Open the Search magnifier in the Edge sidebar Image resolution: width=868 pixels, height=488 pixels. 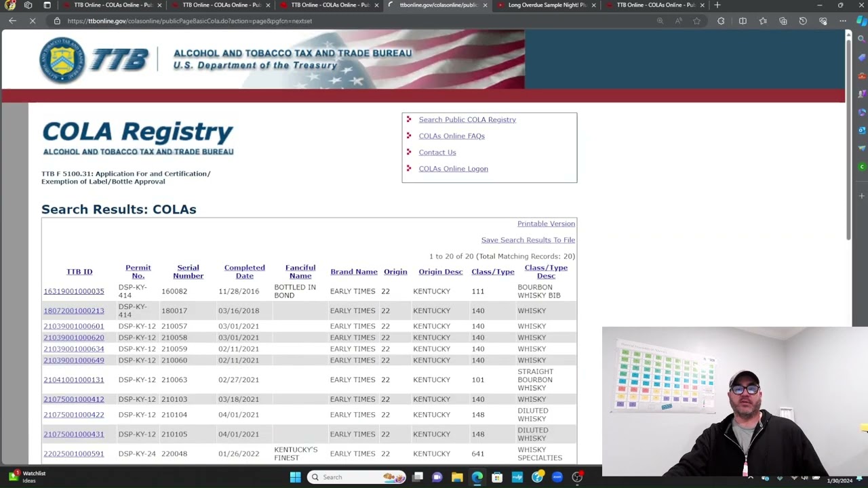click(862, 39)
